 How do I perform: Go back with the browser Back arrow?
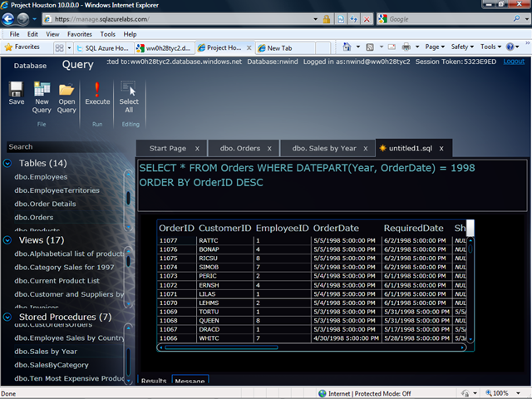pyautogui.click(x=7, y=19)
